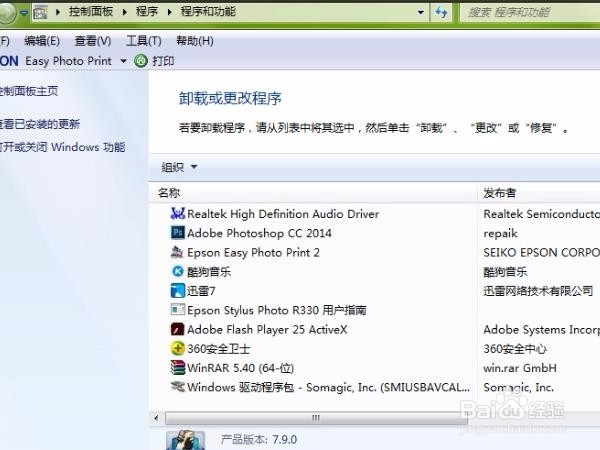The image size is (600, 450).
Task: Click the 酷狗音乐 program icon
Action: point(178,271)
